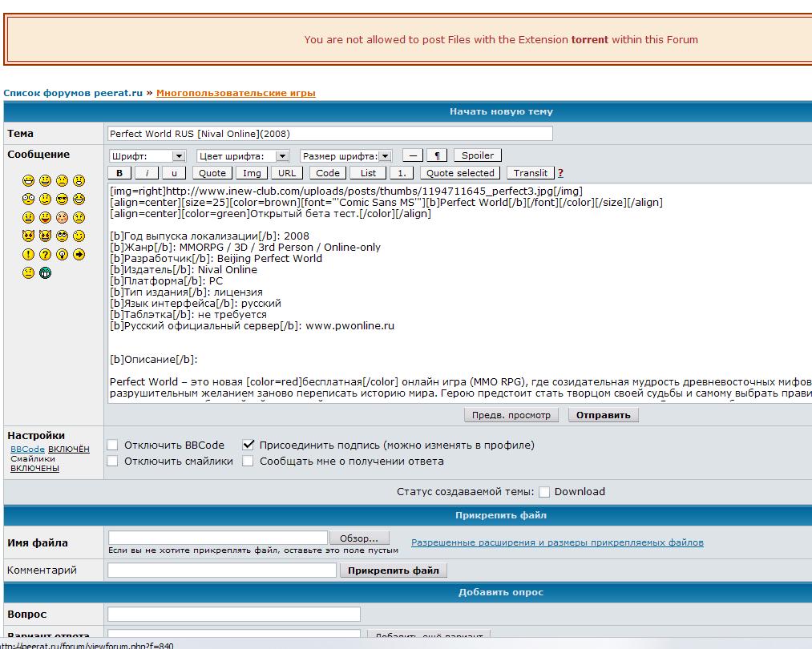
Task: Insert the angry frowning devil smiley
Action: [29, 236]
